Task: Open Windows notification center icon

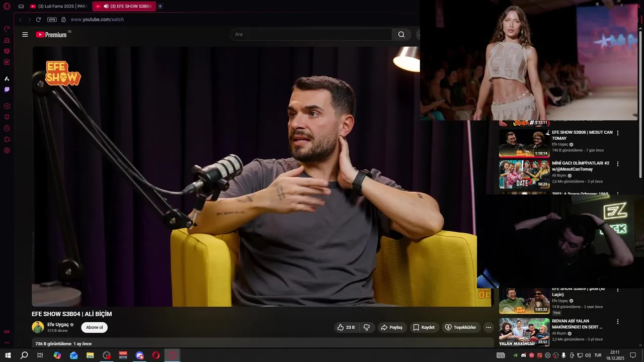Action: click(633, 355)
